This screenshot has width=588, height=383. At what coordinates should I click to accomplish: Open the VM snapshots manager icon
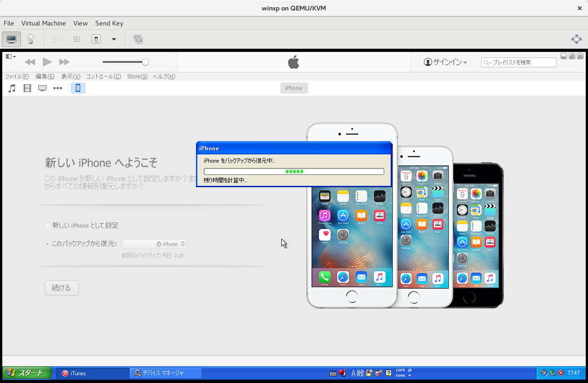pos(139,39)
